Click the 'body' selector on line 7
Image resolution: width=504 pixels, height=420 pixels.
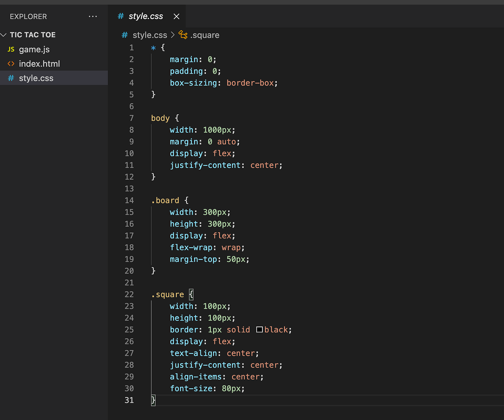pyautogui.click(x=160, y=118)
